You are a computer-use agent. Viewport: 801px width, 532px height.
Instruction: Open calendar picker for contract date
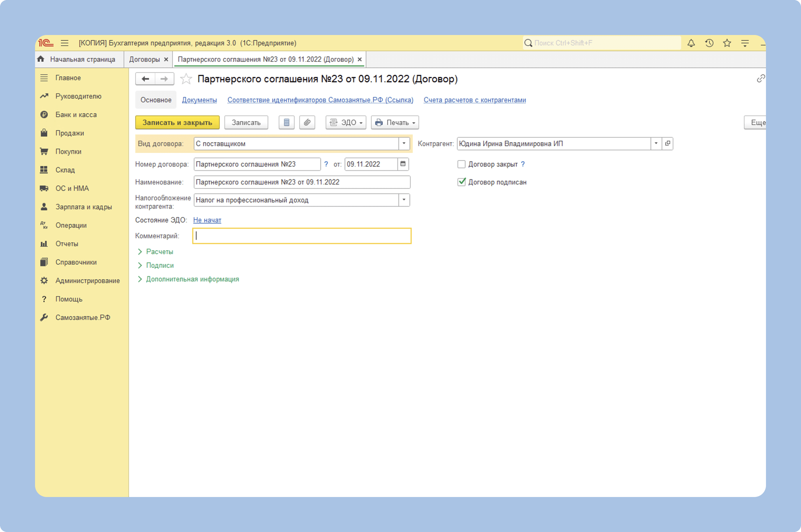click(403, 164)
